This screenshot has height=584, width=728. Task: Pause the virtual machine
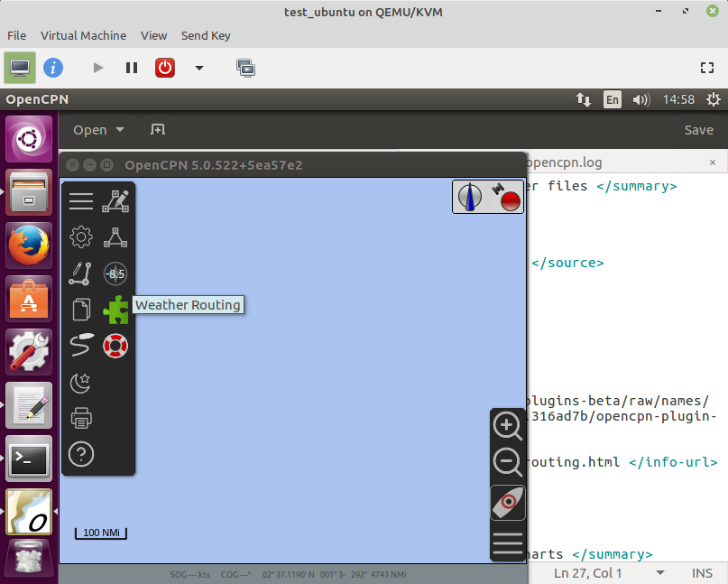click(x=132, y=68)
